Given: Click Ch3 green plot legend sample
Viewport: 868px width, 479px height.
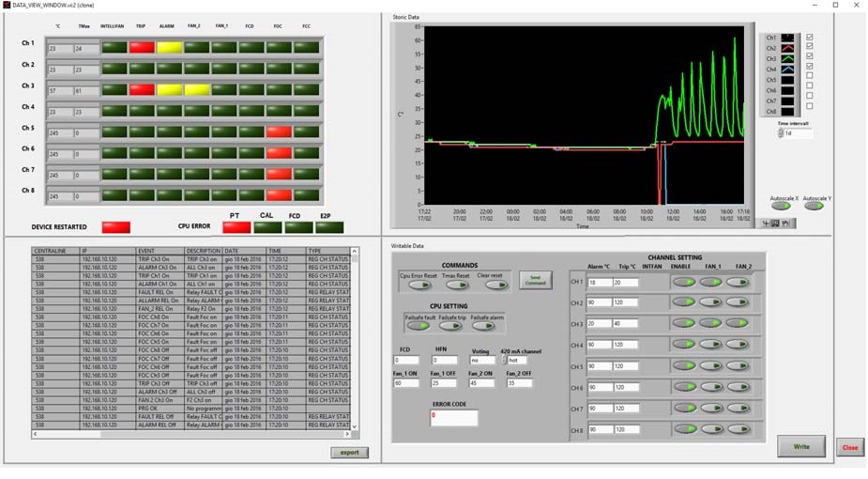Looking at the screenshot, I should point(787,58).
